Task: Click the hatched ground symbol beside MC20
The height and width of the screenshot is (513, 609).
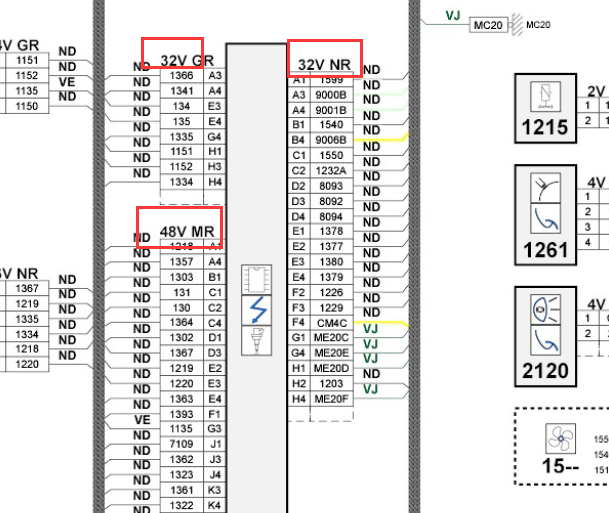Action: coord(517,25)
